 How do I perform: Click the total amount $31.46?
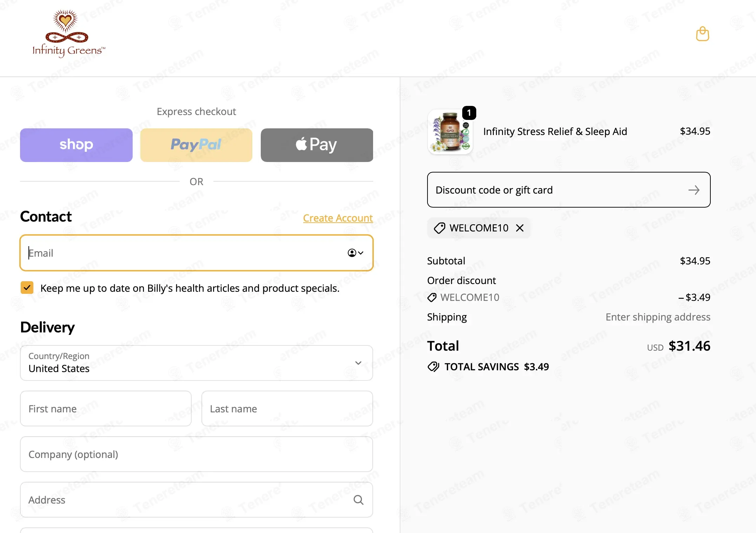689,346
